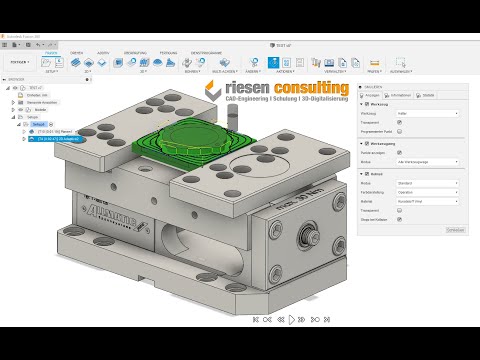Viewport: 480px width, 360px height.
Task: Open Rohteil Modus dropdown set to Standard
Action: [x=428, y=183]
